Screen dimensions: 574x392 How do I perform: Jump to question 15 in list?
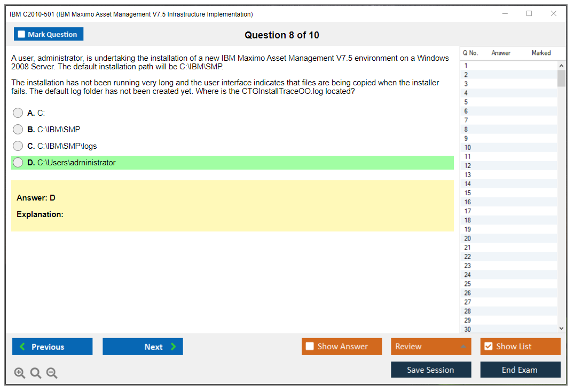(468, 193)
